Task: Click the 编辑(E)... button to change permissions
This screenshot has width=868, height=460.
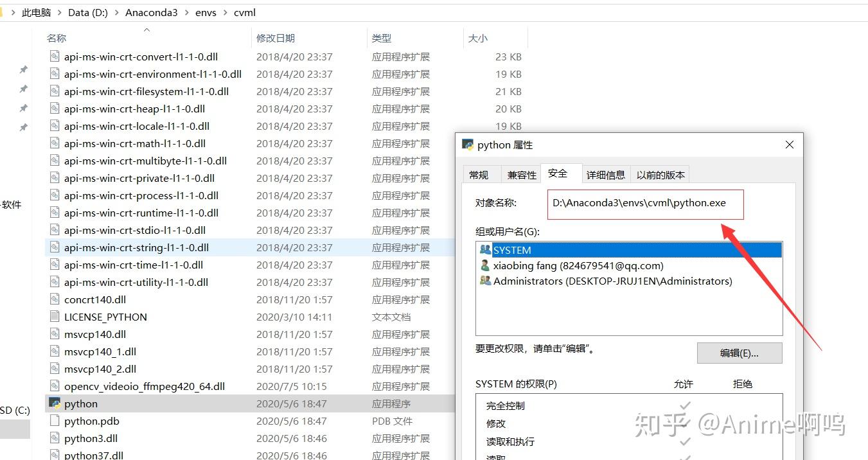Action: 739,353
